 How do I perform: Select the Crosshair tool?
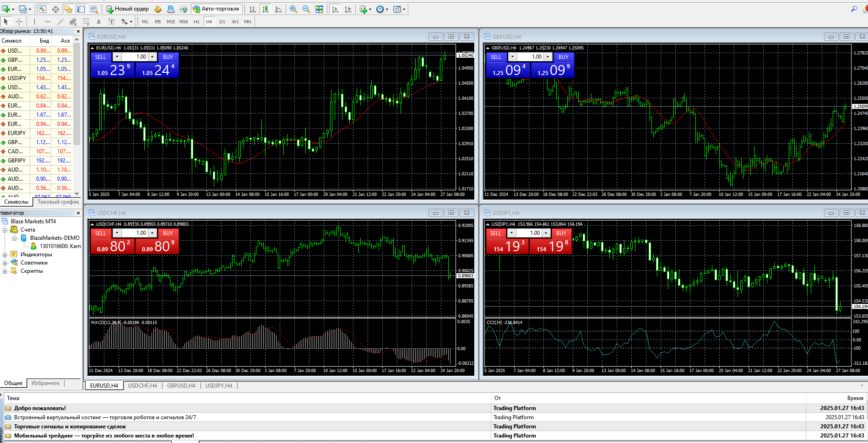pos(19,21)
